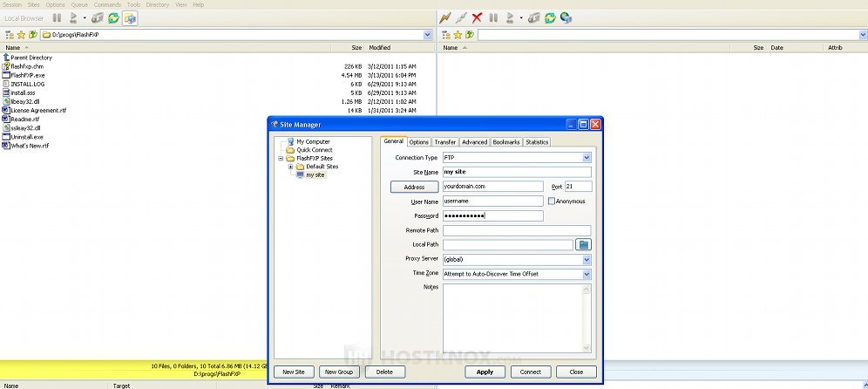The height and width of the screenshot is (389, 868).
Task: Switch to the Transfer tab
Action: pyautogui.click(x=445, y=142)
